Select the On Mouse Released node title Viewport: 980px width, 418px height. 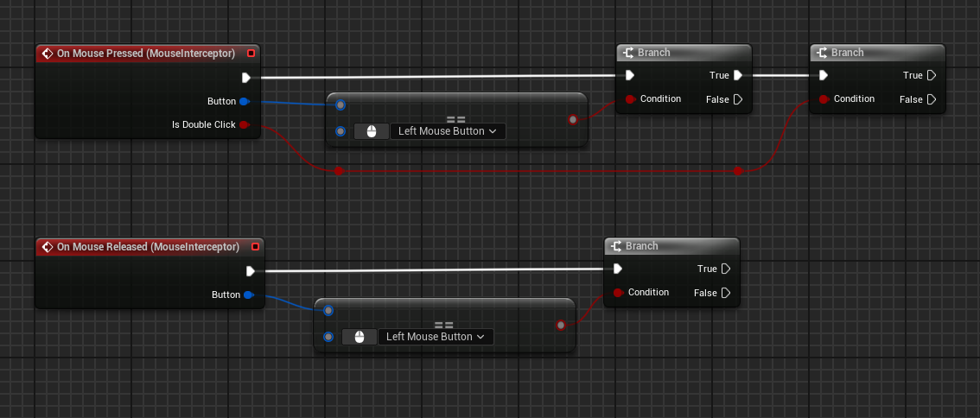(148, 247)
